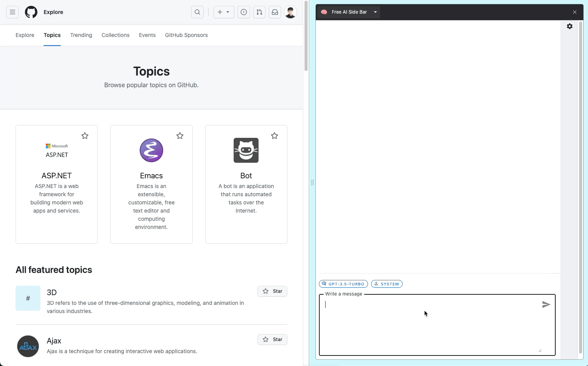Star the Bot topic card
The image size is (588, 366).
pyautogui.click(x=275, y=136)
